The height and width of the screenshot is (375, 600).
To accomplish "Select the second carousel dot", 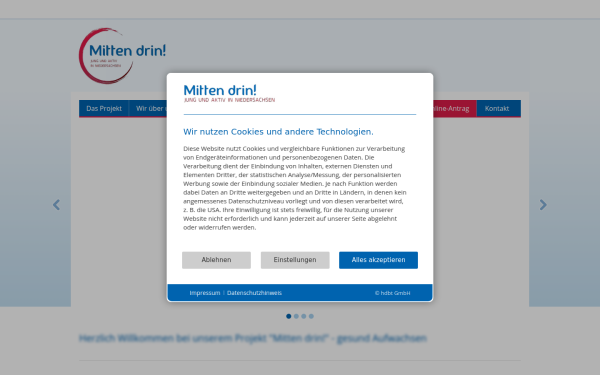I will [296, 316].
